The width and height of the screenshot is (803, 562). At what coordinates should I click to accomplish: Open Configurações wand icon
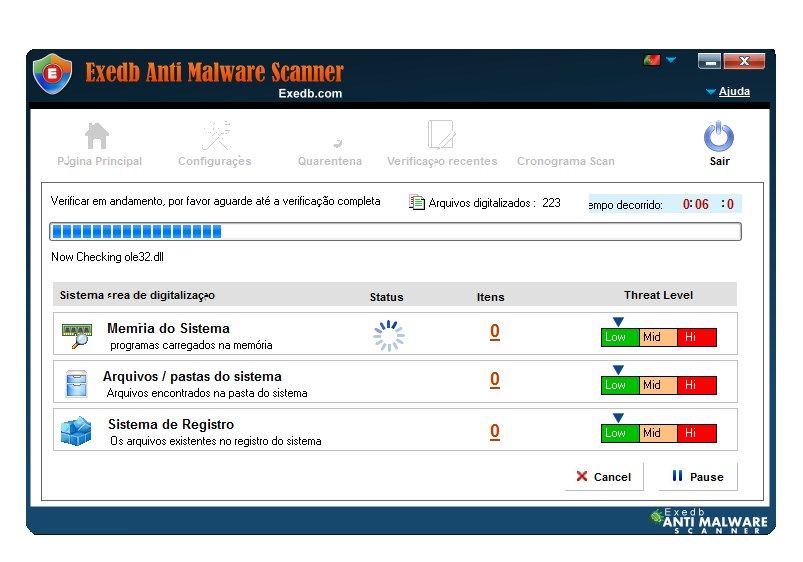[216, 135]
